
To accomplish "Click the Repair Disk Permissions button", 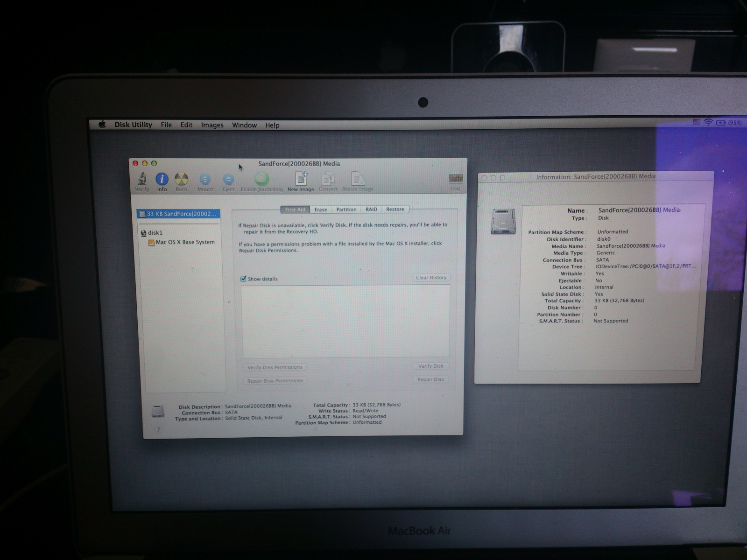I will point(275,381).
